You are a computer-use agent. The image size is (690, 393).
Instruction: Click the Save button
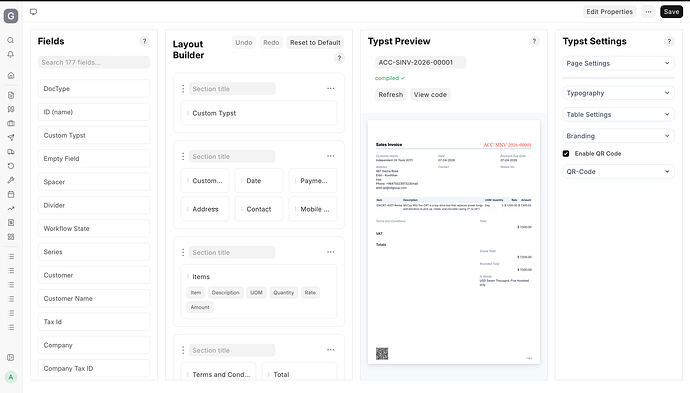[x=671, y=12]
